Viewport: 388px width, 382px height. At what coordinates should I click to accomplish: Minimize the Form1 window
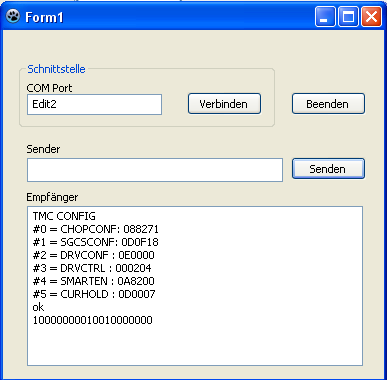(x=325, y=16)
